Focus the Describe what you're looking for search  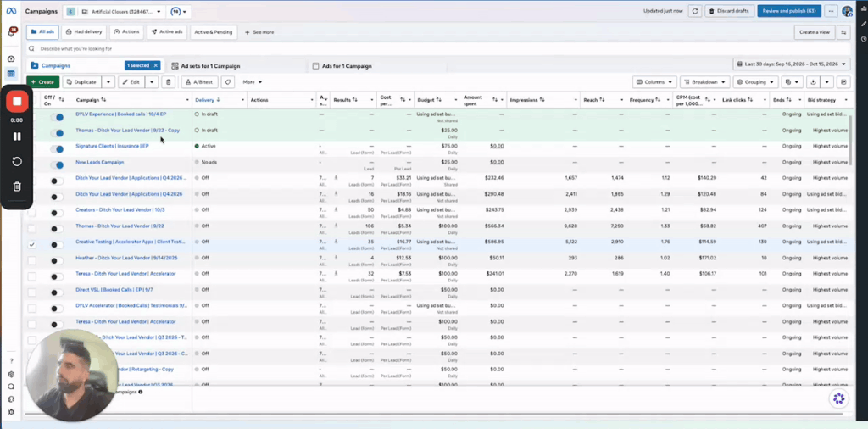(x=437, y=48)
